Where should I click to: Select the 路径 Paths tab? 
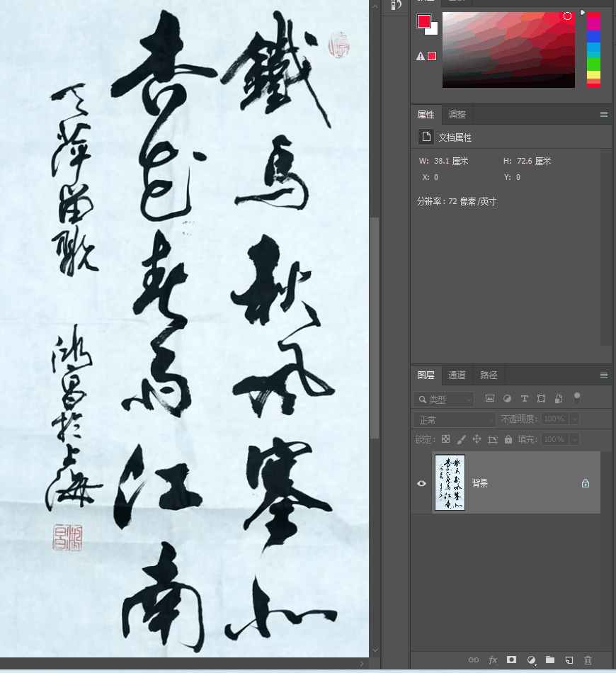[x=487, y=375]
